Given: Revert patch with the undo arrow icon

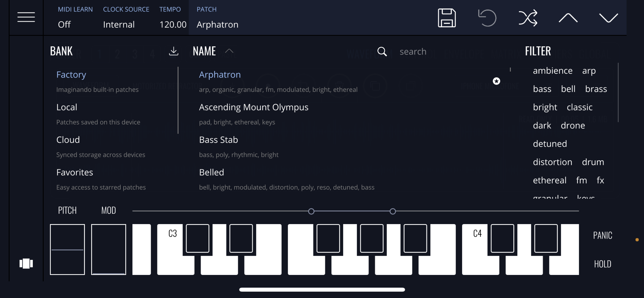Looking at the screenshot, I should (487, 18).
